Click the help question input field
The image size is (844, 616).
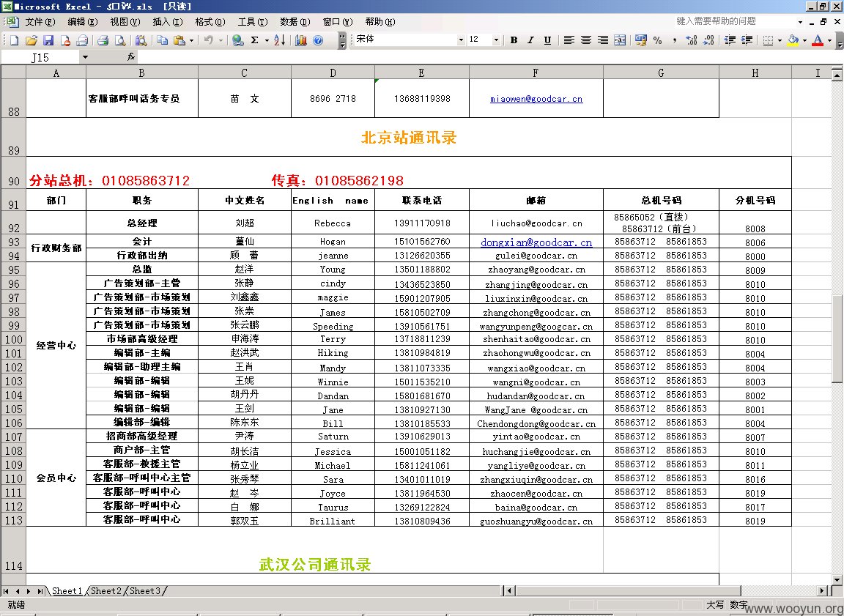click(x=735, y=21)
